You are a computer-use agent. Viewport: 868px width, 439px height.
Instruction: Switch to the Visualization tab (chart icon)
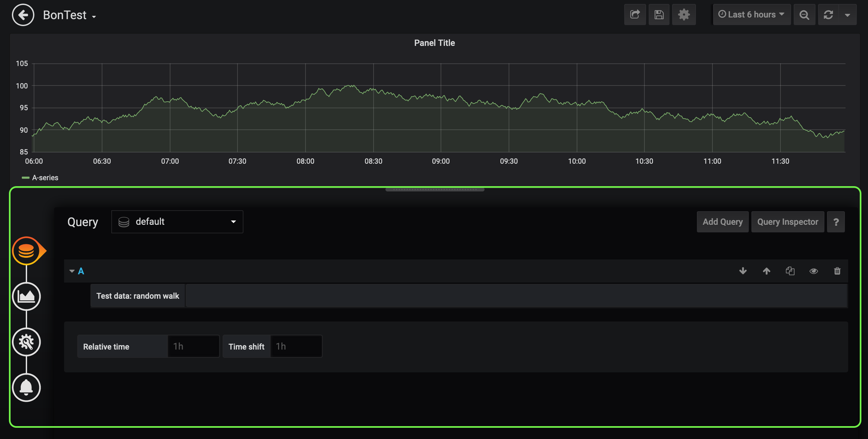click(27, 297)
